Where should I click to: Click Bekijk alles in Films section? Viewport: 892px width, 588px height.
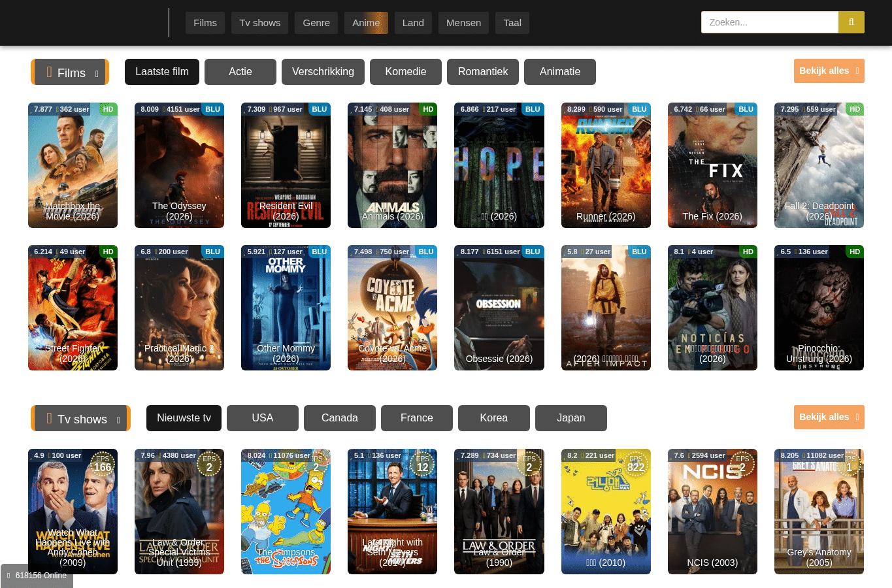click(x=829, y=71)
